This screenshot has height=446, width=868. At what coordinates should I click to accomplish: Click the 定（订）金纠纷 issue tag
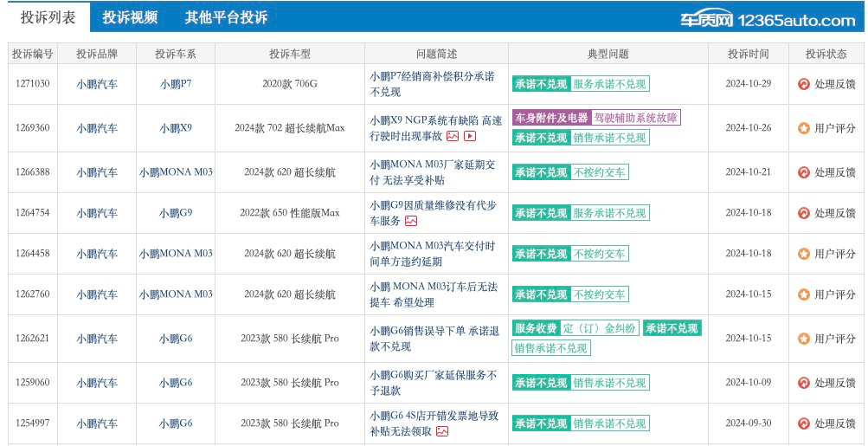(x=600, y=328)
